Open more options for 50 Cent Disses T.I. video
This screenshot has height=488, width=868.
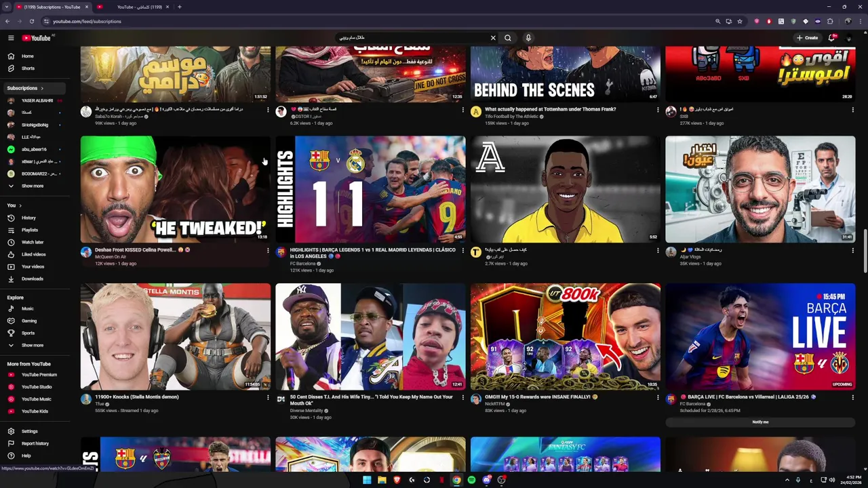point(463,398)
